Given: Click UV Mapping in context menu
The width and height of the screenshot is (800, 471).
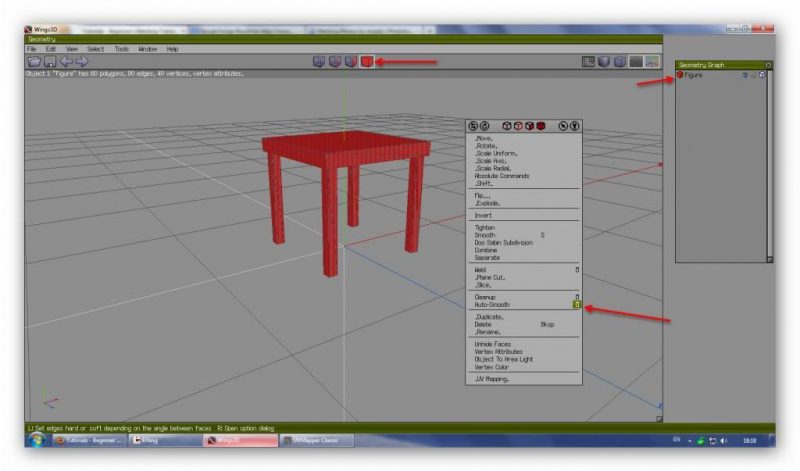Looking at the screenshot, I should (491, 379).
